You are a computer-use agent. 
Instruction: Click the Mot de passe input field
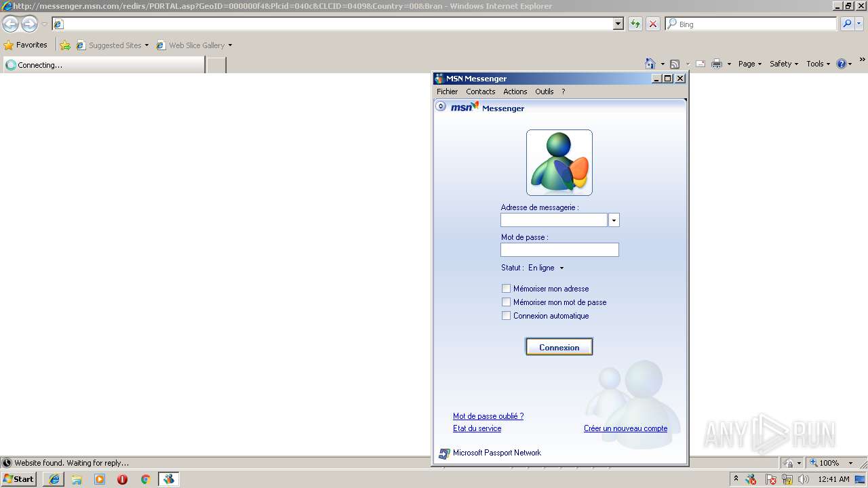pyautogui.click(x=559, y=249)
